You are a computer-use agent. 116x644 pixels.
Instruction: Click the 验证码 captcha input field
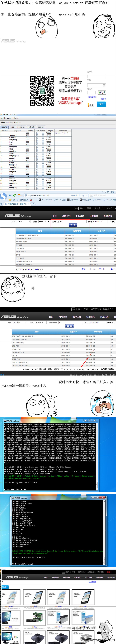(x=91, y=92)
